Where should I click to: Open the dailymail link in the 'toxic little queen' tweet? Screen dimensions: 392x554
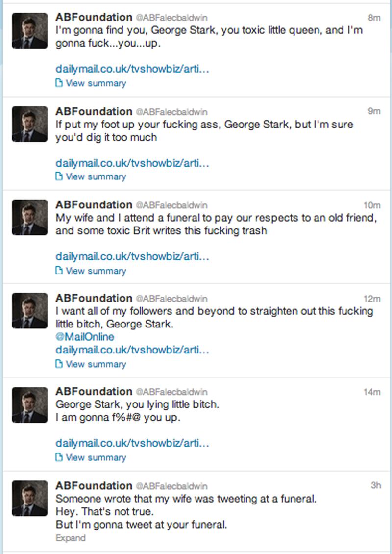pyautogui.click(x=132, y=69)
